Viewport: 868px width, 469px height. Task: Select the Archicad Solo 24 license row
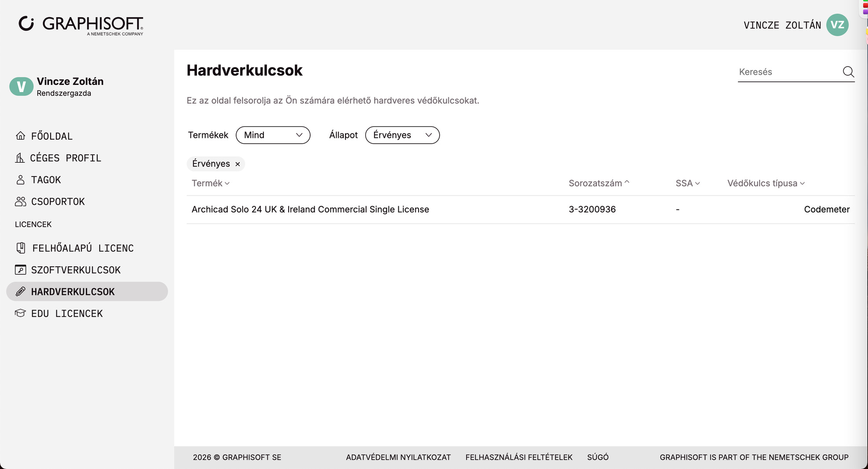pyautogui.click(x=520, y=210)
